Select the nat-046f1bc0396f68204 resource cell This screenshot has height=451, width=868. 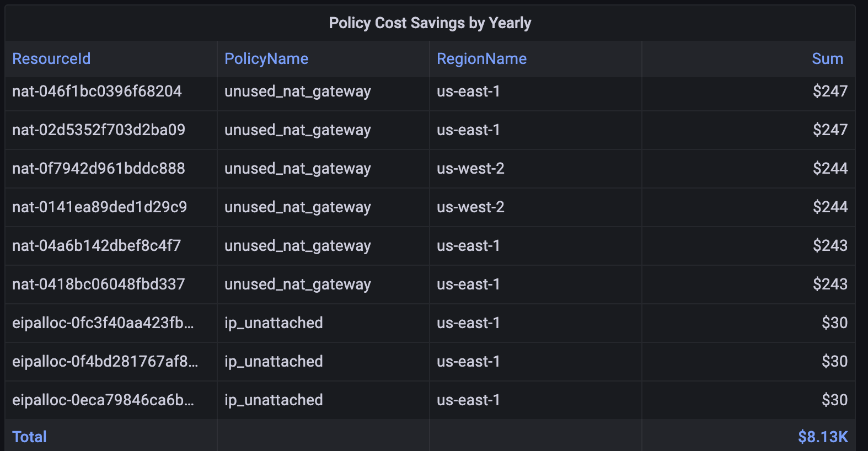pos(97,92)
